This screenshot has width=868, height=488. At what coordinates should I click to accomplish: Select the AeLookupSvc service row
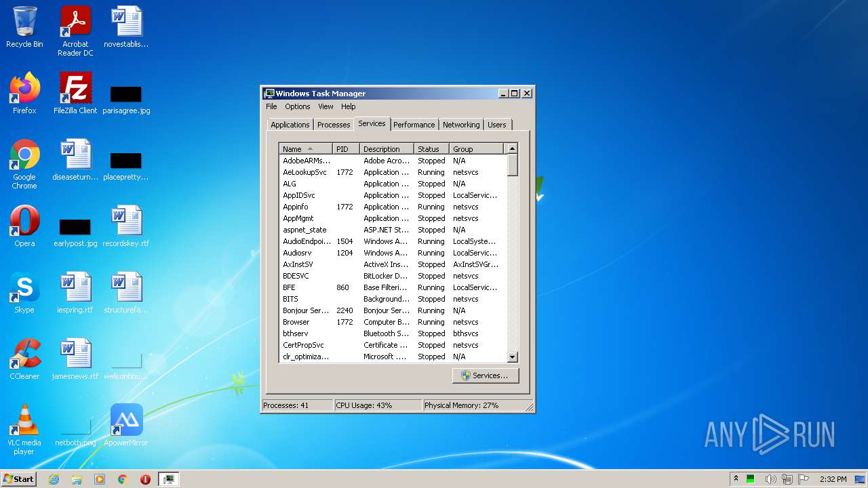393,172
